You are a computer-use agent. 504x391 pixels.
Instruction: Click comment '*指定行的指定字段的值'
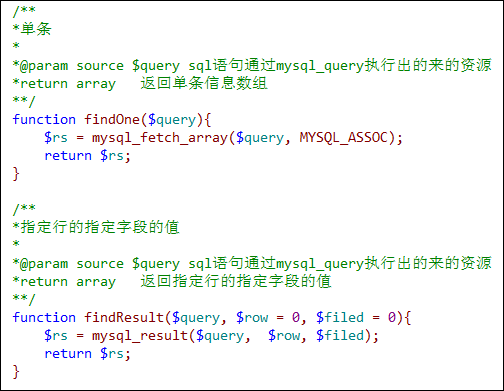pyautogui.click(x=96, y=227)
